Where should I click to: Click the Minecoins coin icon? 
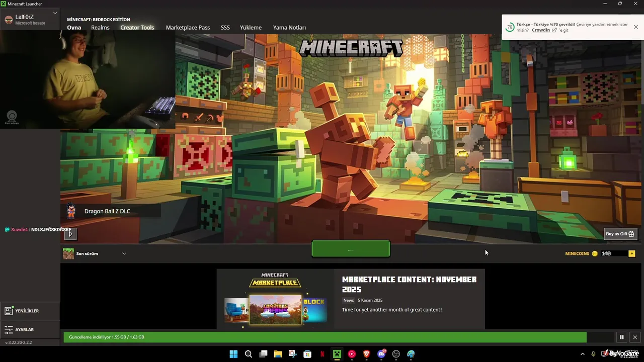click(595, 254)
